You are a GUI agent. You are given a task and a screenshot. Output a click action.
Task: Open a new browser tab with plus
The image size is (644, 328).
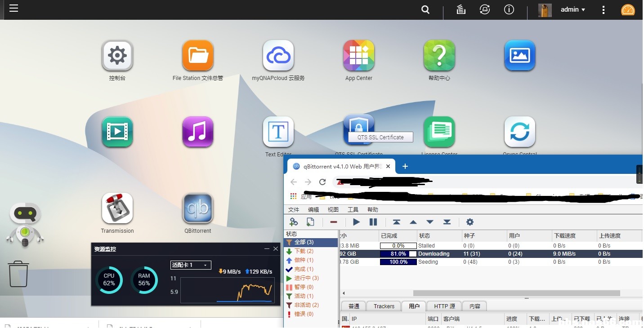coord(405,166)
